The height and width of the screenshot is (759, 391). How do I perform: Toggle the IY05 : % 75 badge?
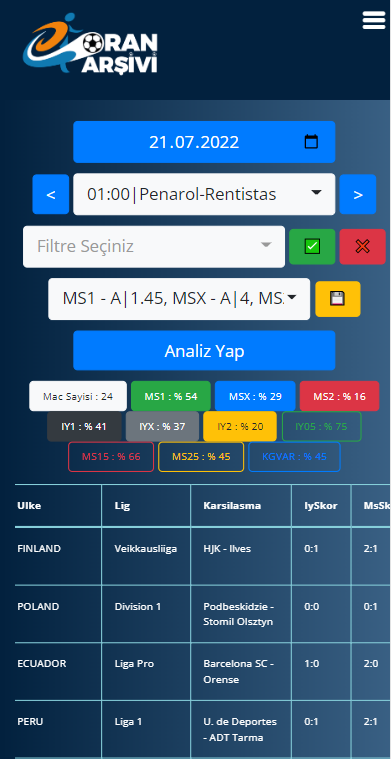pos(322,426)
